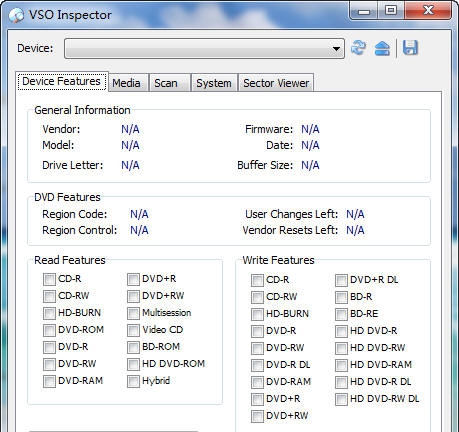Click the Date N/A value
The image size is (459, 432).
pos(310,145)
